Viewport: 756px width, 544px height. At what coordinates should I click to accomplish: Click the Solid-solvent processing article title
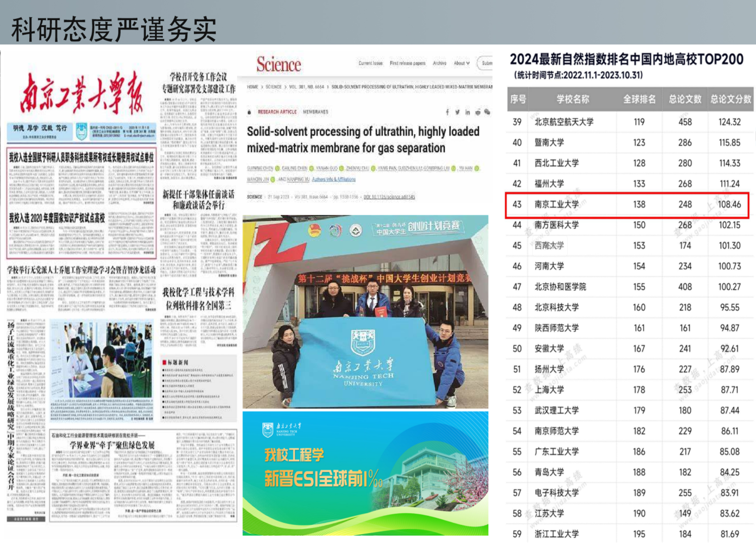pos(363,140)
